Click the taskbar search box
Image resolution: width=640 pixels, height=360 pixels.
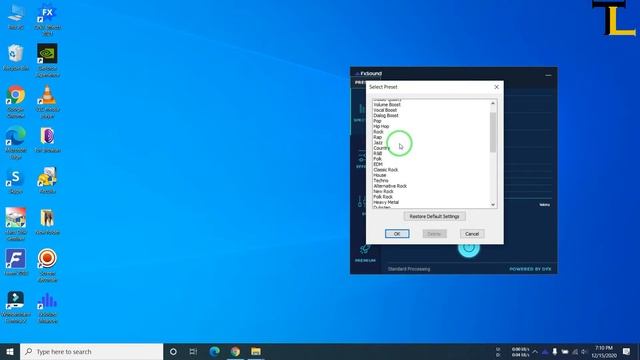(91, 351)
